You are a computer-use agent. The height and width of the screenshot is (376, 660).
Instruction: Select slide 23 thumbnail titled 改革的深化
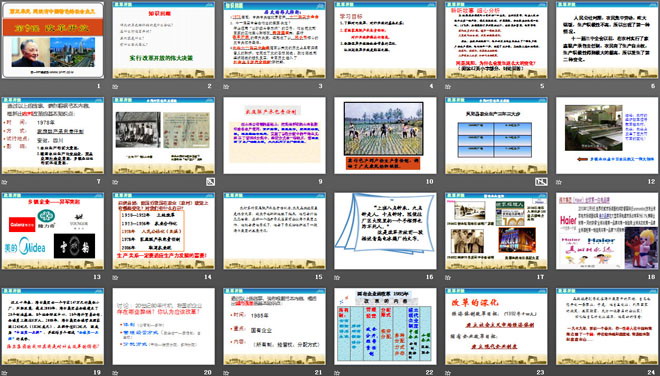tap(496, 326)
